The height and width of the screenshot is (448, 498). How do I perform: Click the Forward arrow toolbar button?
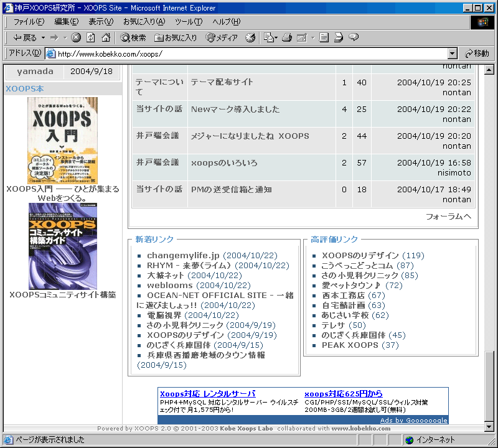(x=55, y=38)
